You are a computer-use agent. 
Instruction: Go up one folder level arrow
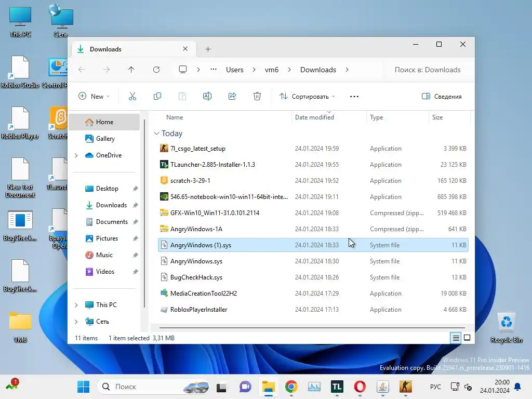point(131,70)
